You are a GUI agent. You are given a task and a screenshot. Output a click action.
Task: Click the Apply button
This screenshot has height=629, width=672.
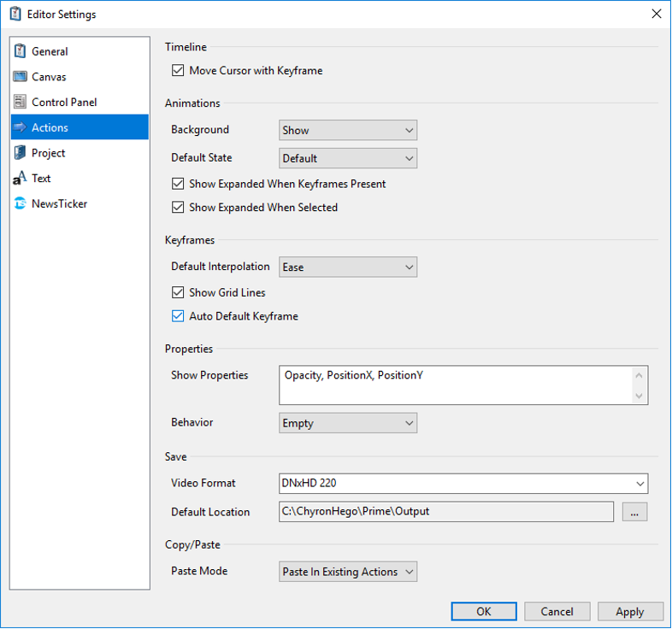pos(629,611)
